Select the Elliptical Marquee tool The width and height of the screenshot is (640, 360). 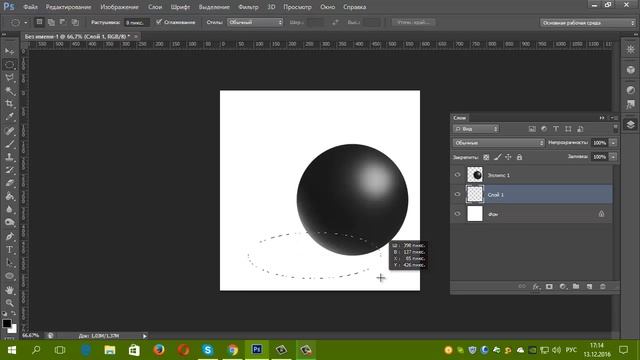[x=9, y=64]
